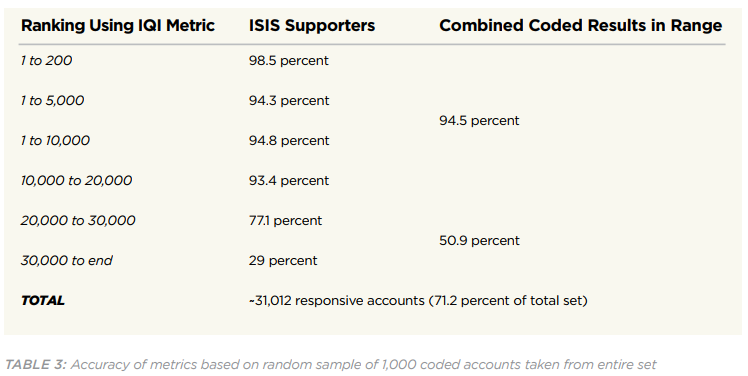Select the '30,000 to end' row label
Viewport: 748px width, 376px height.
(x=66, y=261)
